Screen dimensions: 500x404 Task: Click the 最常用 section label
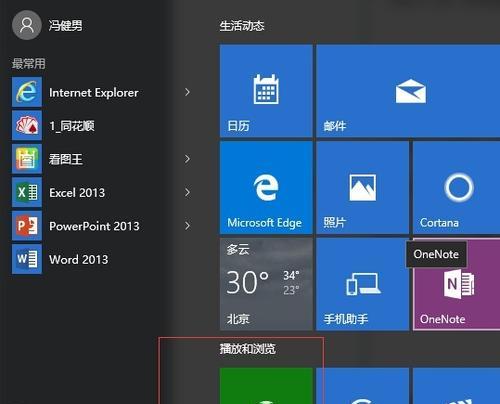pyautogui.click(x=29, y=63)
